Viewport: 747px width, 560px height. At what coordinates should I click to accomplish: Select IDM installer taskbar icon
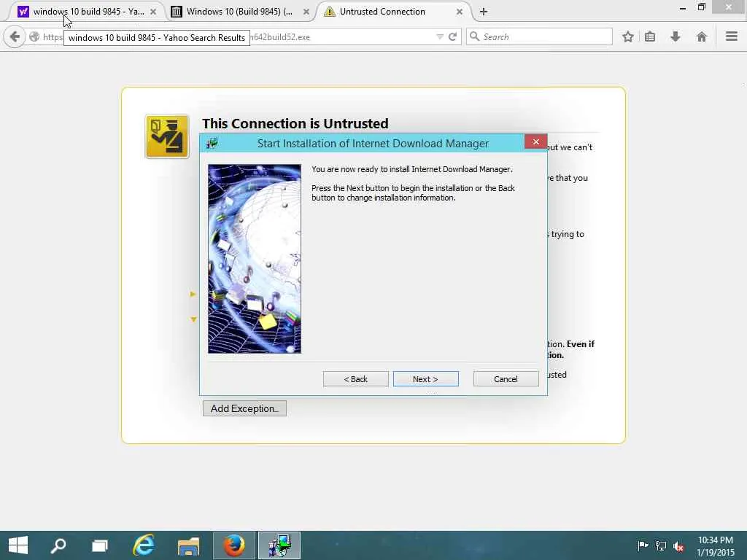(x=279, y=545)
